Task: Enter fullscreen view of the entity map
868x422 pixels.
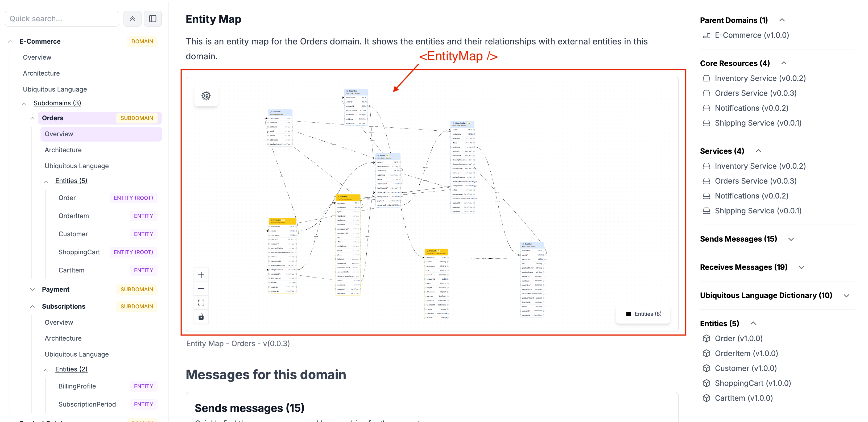Action: coord(201,302)
